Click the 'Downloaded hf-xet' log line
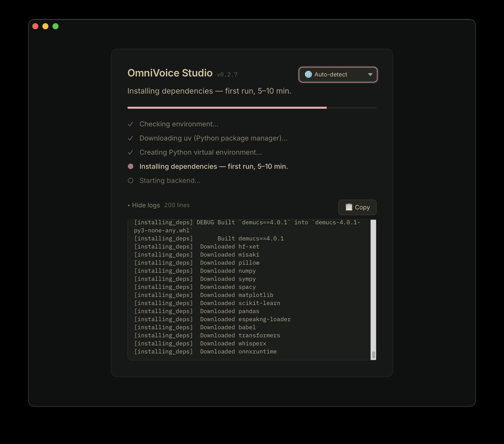 pos(197,247)
